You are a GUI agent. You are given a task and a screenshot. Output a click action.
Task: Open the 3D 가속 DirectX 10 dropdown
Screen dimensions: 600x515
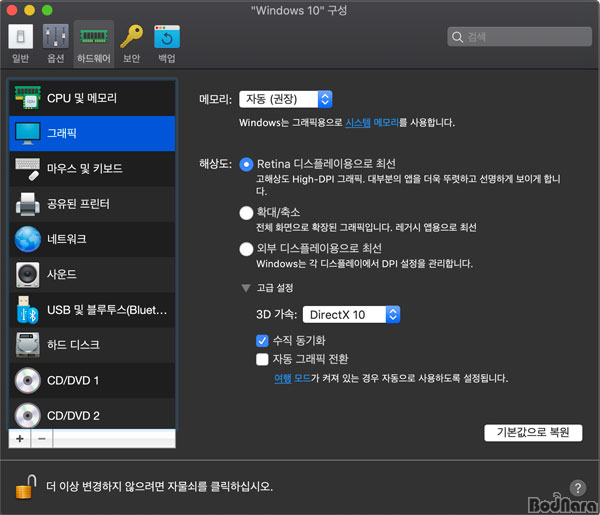point(351,315)
